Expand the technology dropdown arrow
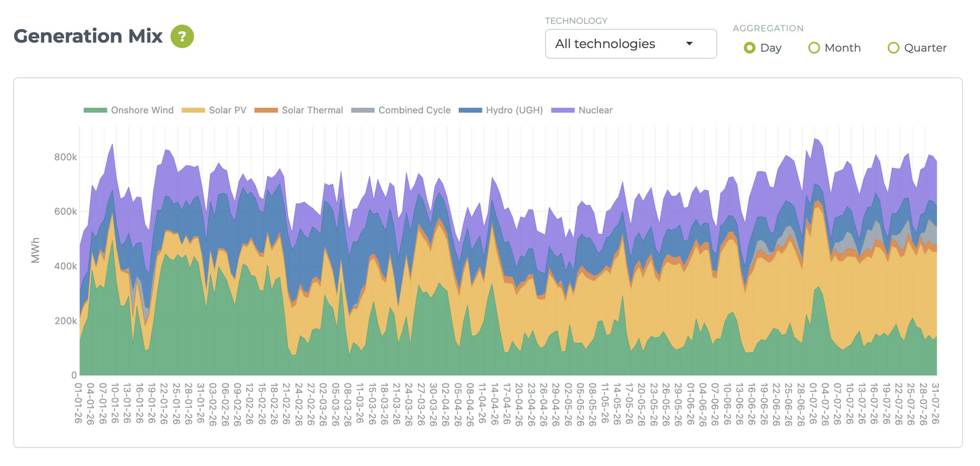 click(689, 44)
